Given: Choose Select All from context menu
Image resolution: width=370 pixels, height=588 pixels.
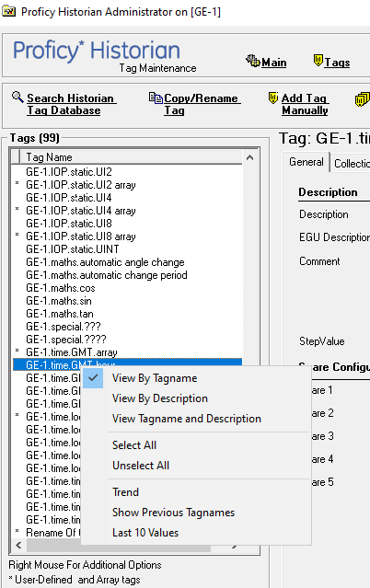Looking at the screenshot, I should [134, 445].
